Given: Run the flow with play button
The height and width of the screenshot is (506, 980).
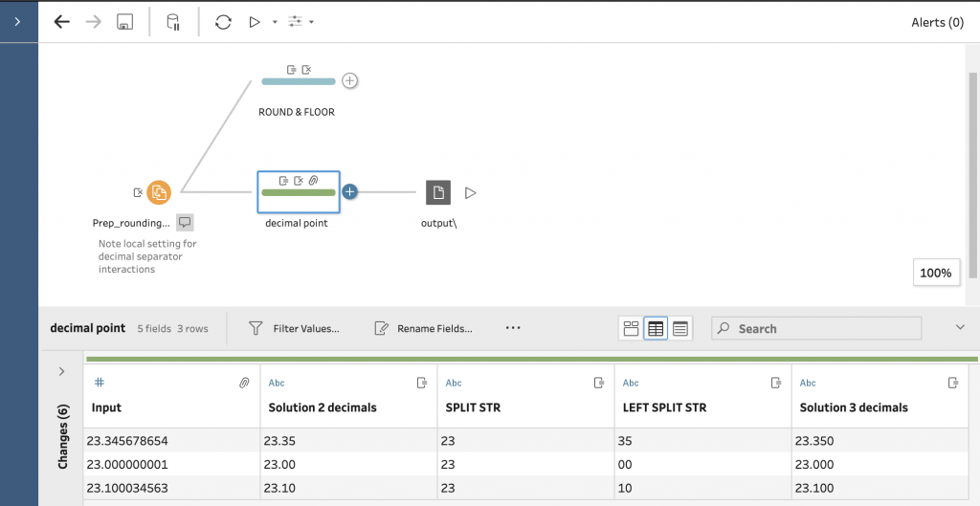Looking at the screenshot, I should (x=255, y=22).
